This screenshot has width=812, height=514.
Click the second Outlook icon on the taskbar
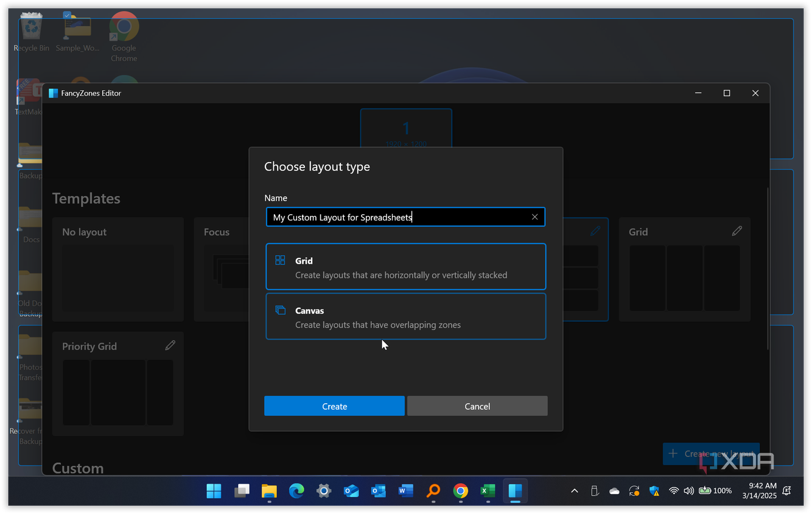[379, 491]
